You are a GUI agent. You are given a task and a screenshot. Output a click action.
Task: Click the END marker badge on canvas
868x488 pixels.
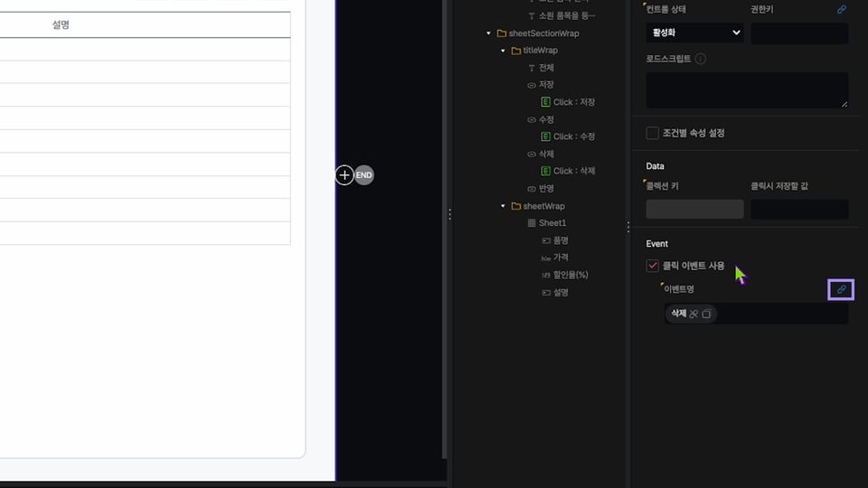pos(363,175)
